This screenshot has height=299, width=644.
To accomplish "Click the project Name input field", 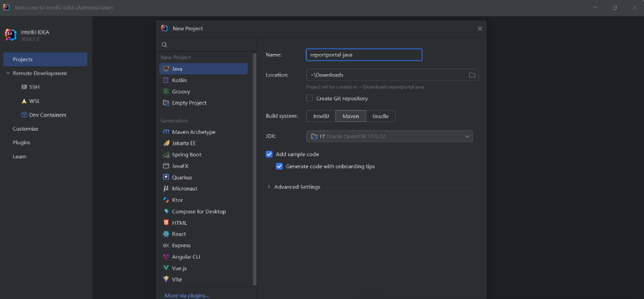I will (x=364, y=55).
